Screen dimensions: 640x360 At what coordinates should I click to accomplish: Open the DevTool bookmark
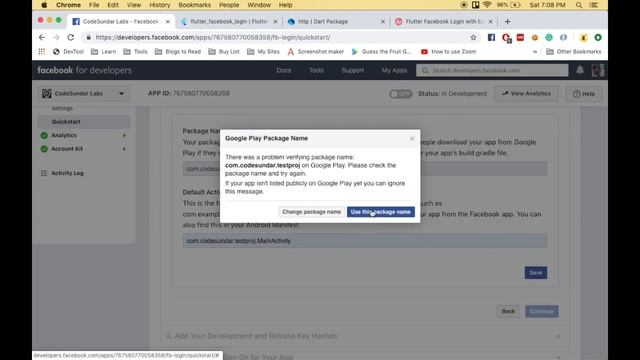69,51
